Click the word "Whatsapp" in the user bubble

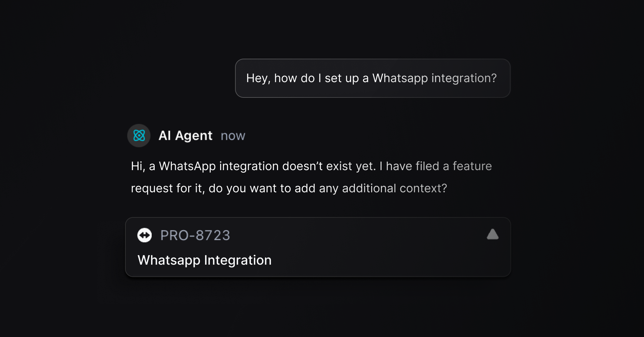pos(400,78)
